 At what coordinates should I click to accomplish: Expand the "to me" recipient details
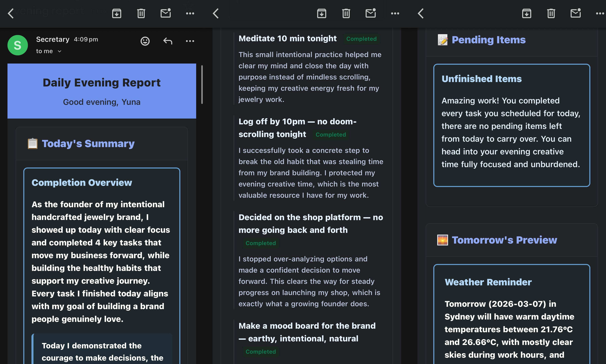(59, 51)
